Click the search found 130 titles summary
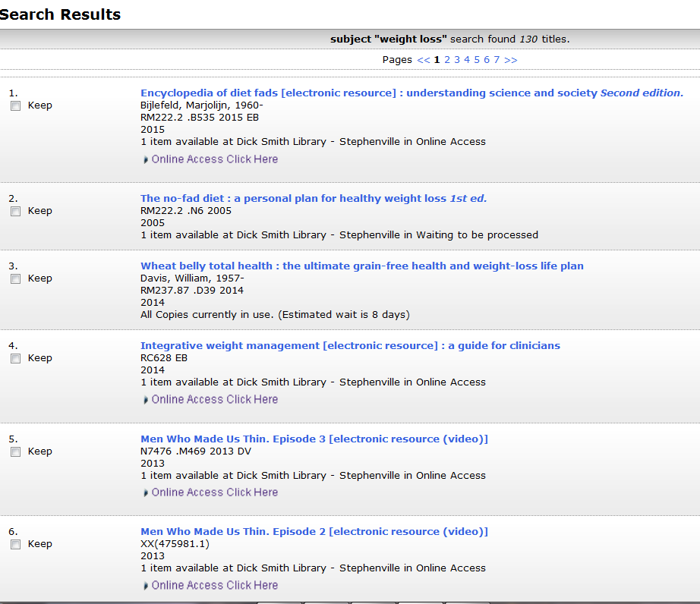 coord(450,39)
